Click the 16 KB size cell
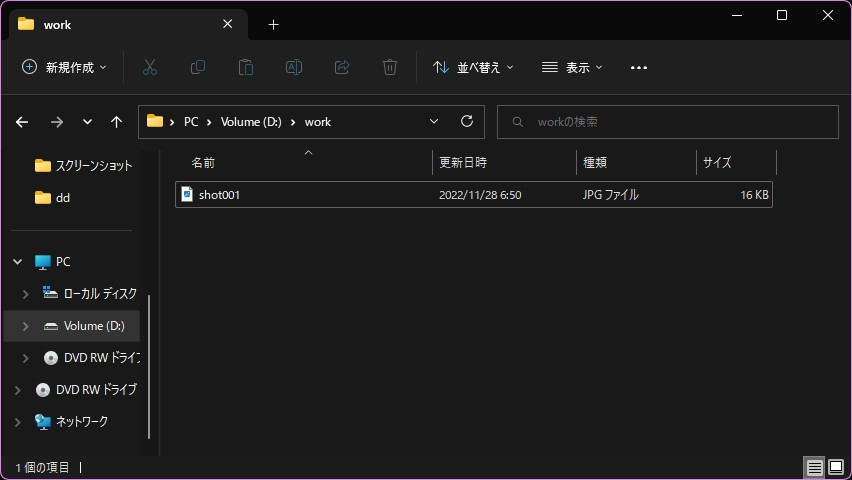This screenshot has height=480, width=852. click(x=754, y=195)
